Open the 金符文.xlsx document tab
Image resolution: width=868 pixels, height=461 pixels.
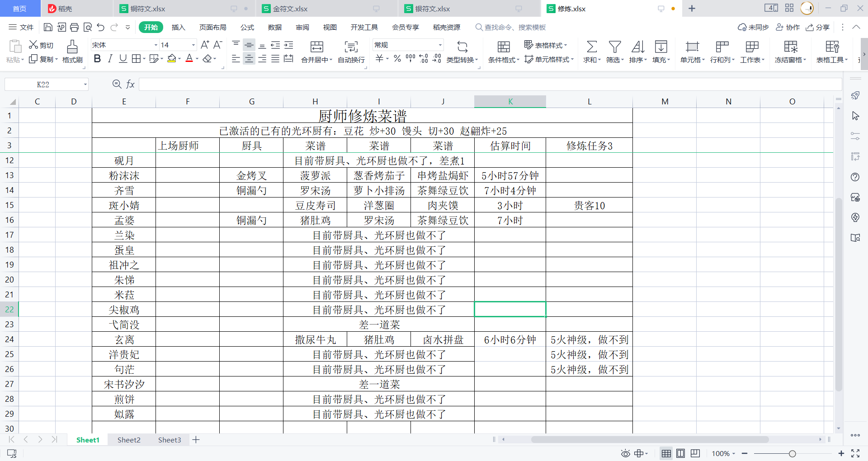290,9
